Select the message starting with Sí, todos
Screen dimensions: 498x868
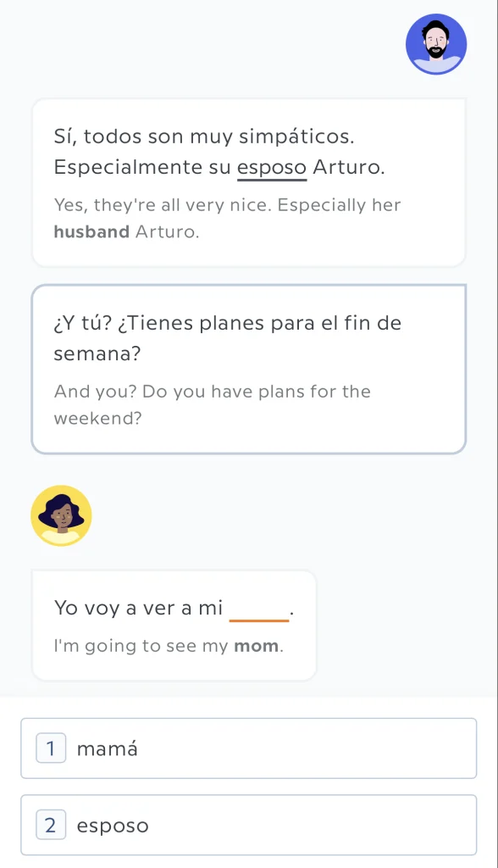(x=248, y=182)
